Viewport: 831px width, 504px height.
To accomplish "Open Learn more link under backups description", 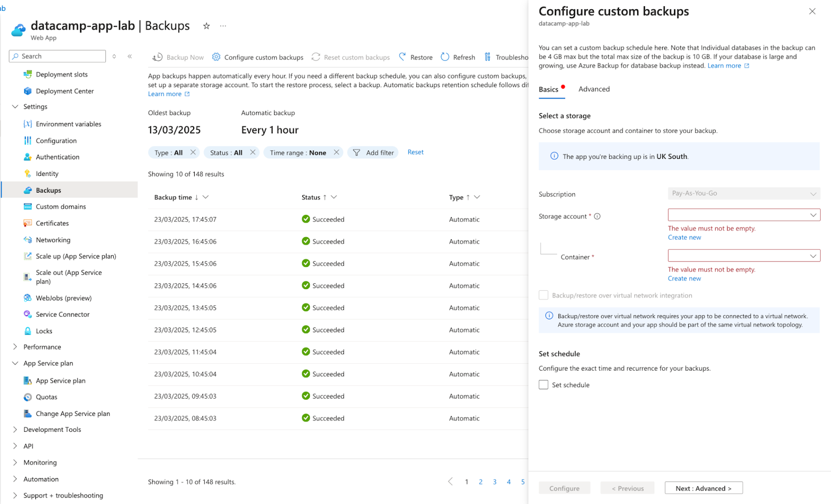I will 169,94.
